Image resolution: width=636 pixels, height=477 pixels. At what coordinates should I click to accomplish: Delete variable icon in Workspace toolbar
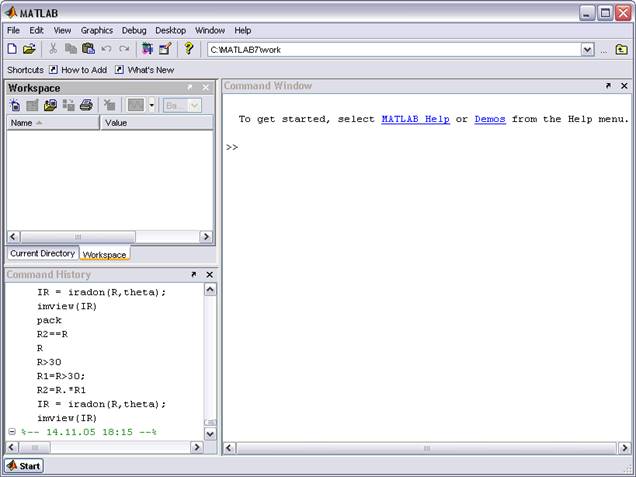click(x=110, y=105)
